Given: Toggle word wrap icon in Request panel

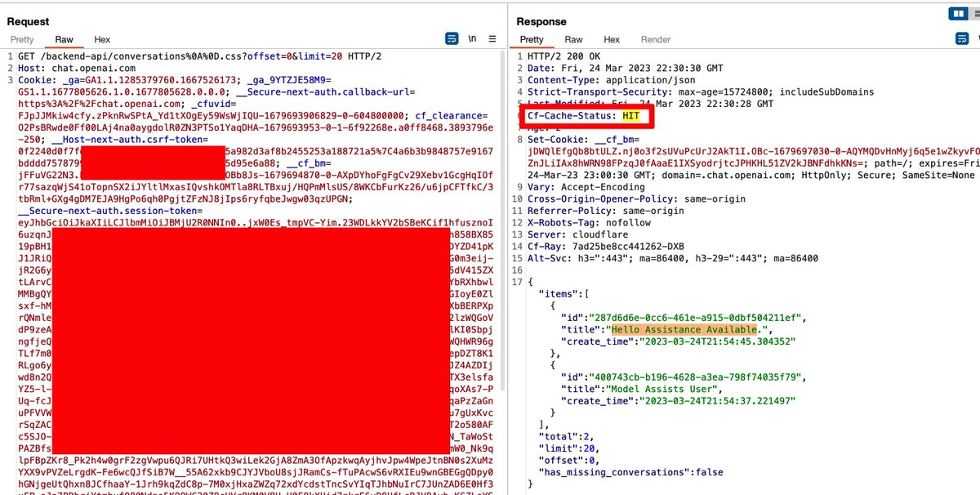Looking at the screenshot, I should pos(452,38).
